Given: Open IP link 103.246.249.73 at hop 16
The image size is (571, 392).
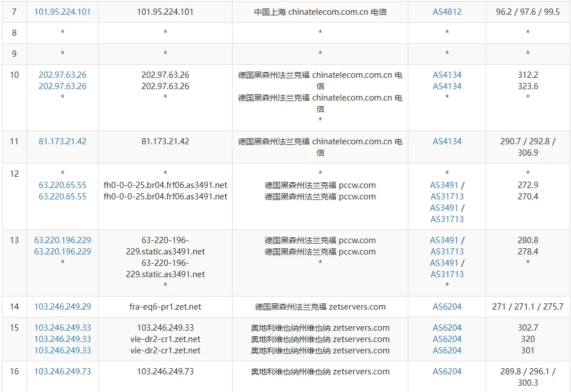Looking at the screenshot, I should coord(63,371).
